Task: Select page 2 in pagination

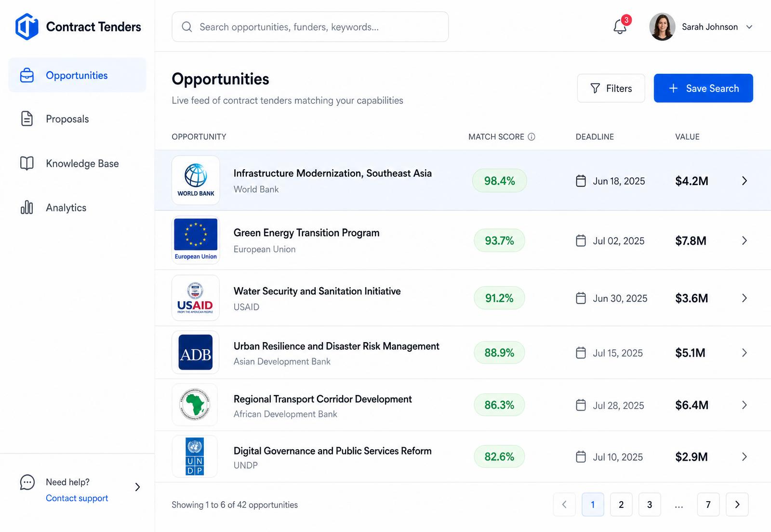Action: 621,505
